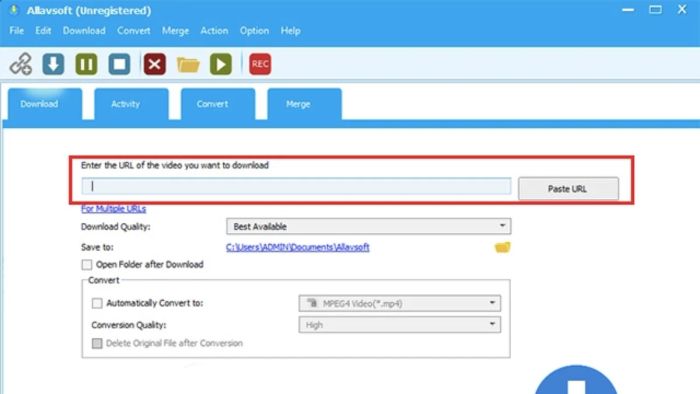The image size is (700, 394).
Task: Open the Help menu
Action: click(x=291, y=31)
